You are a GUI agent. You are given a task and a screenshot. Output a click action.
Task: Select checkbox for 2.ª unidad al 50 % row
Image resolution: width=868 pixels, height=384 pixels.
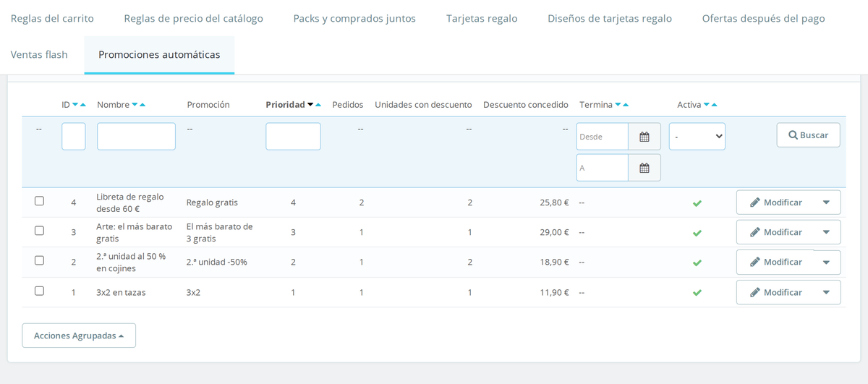[40, 260]
